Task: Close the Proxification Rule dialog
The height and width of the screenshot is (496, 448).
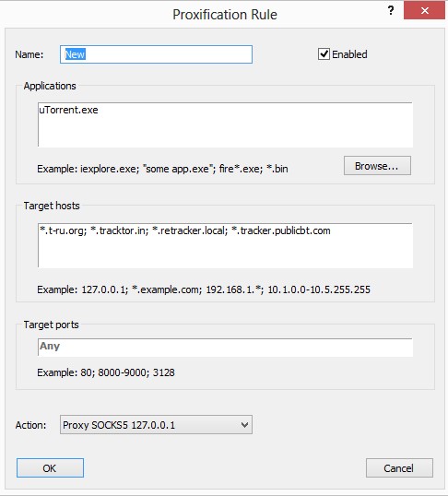Action: (x=424, y=10)
